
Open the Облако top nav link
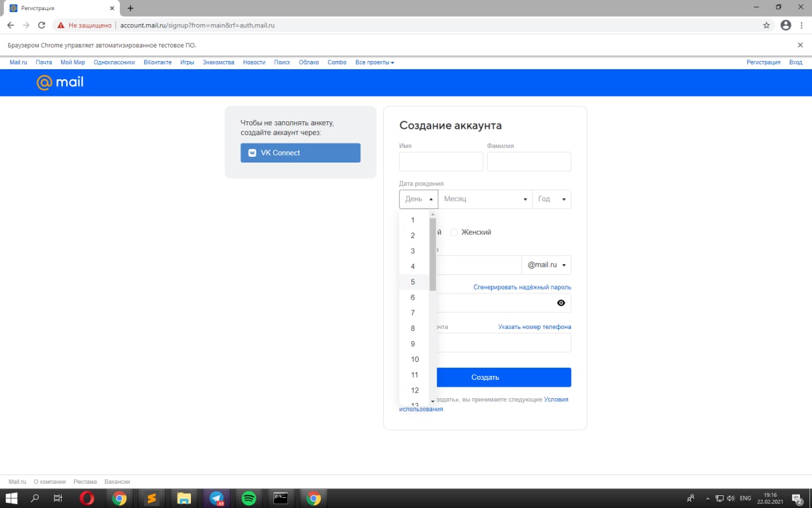point(309,62)
